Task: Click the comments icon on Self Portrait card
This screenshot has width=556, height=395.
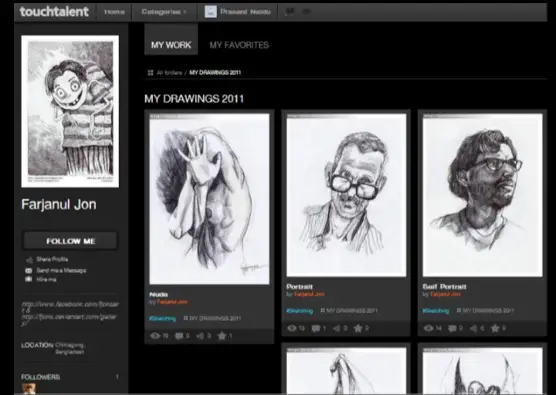Action: [x=452, y=329]
